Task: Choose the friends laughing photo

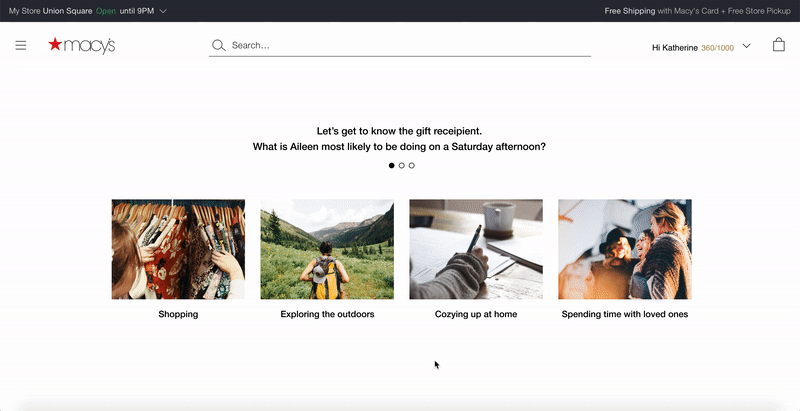Action: (x=625, y=249)
